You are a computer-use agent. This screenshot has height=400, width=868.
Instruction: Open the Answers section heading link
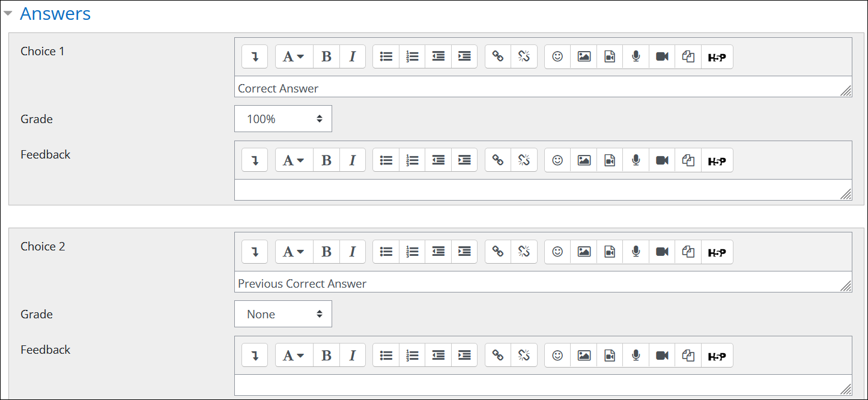55,13
